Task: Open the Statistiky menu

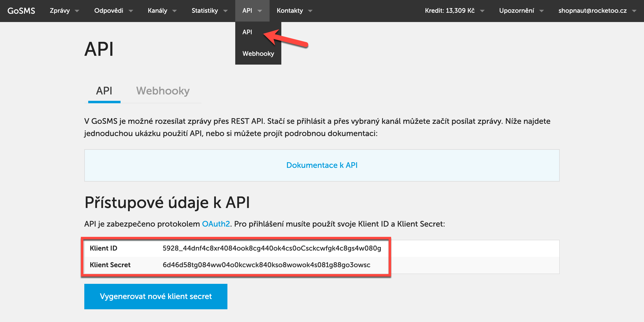Action: (x=205, y=11)
